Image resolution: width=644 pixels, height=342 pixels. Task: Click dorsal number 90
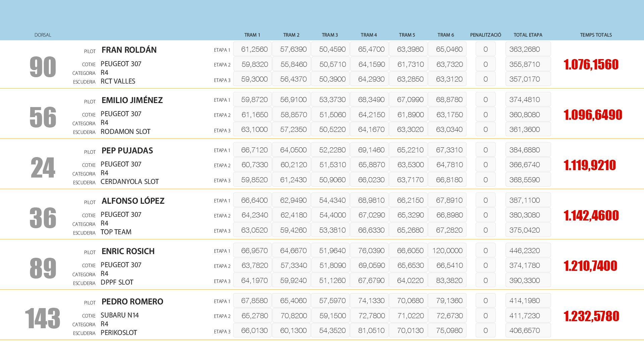pos(43,67)
